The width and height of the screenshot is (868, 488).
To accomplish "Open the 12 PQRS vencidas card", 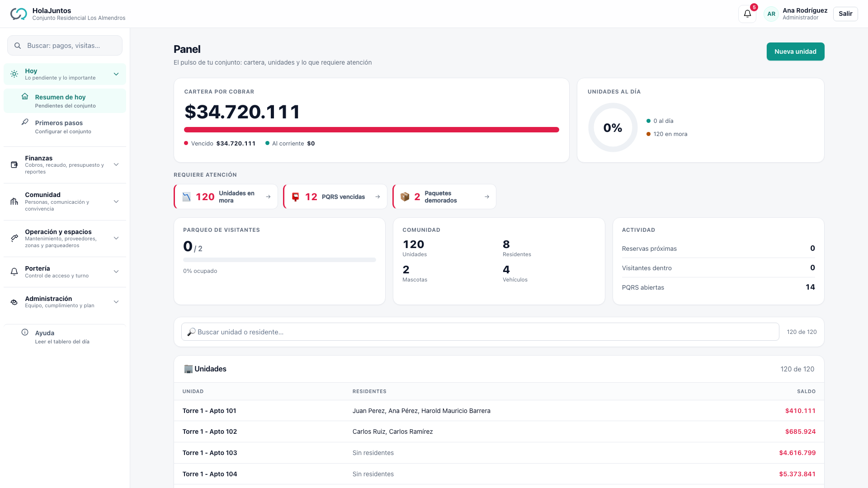I will coord(335,197).
